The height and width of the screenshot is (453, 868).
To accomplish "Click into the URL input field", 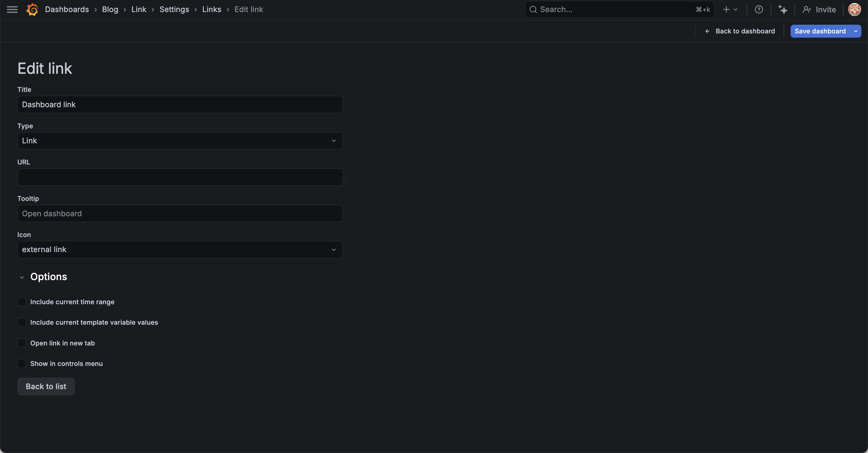I will pyautogui.click(x=180, y=177).
